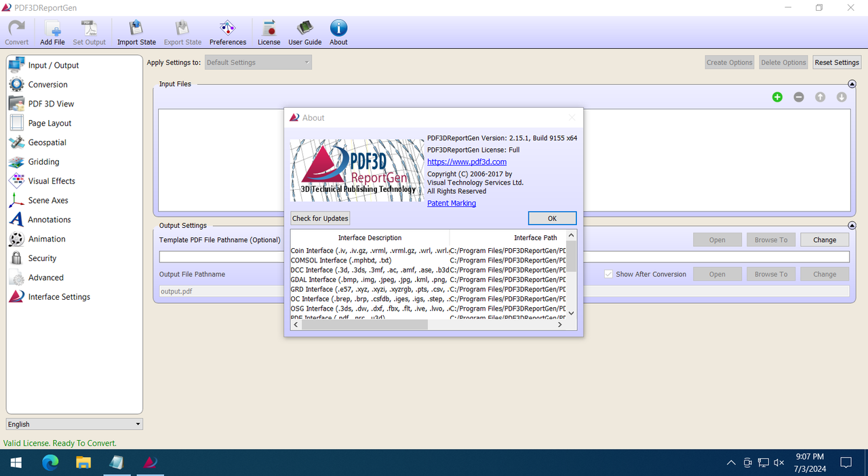Image resolution: width=868 pixels, height=476 pixels.
Task: Open the English language dropdown
Action: (75, 424)
